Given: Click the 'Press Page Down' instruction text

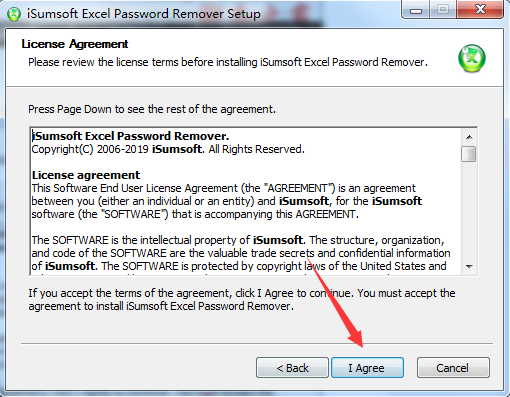Looking at the screenshot, I should pos(152,109).
